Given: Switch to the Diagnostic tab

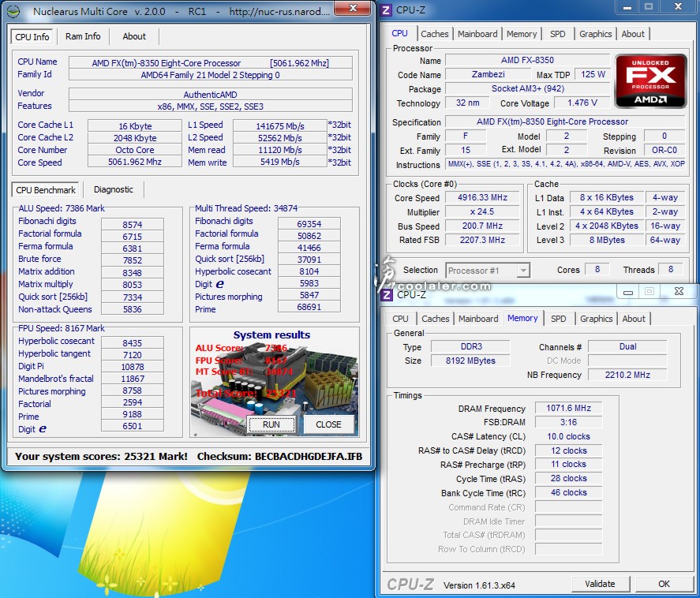Looking at the screenshot, I should point(114,189).
